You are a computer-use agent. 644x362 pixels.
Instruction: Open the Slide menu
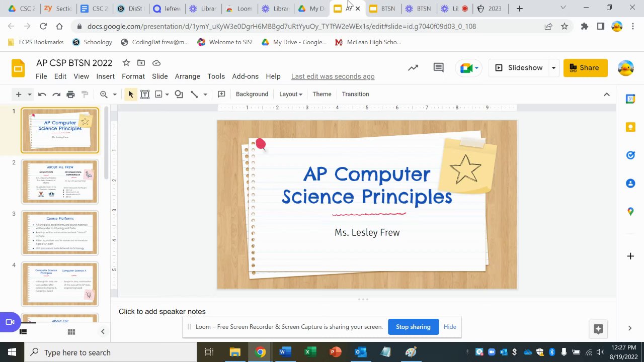(160, 76)
